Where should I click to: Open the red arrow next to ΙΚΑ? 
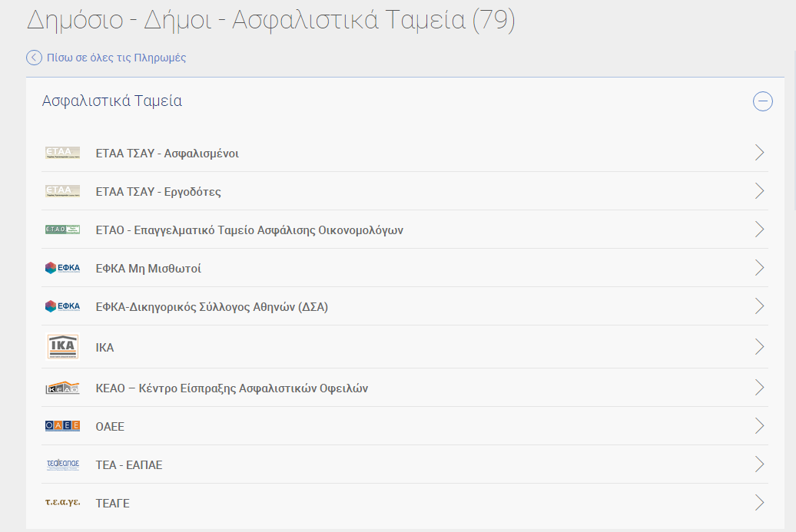click(759, 347)
